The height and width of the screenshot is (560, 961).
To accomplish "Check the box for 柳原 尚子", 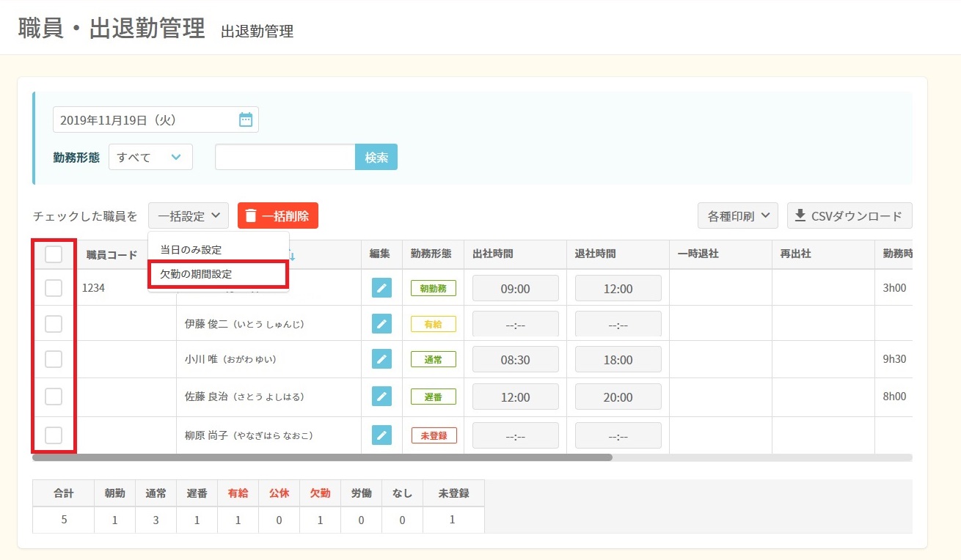I will coord(54,435).
